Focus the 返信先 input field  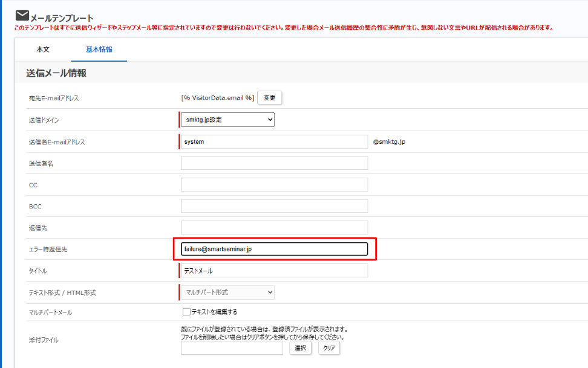274,227
